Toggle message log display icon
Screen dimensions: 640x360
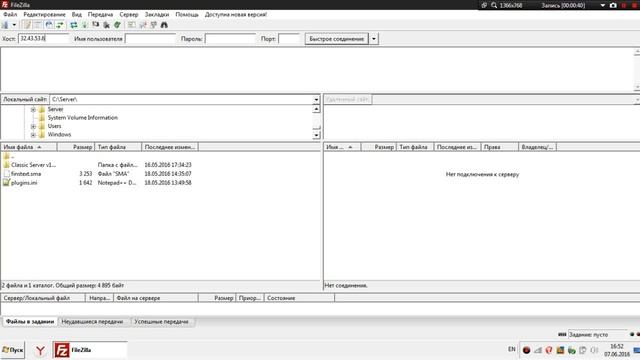(x=27, y=25)
